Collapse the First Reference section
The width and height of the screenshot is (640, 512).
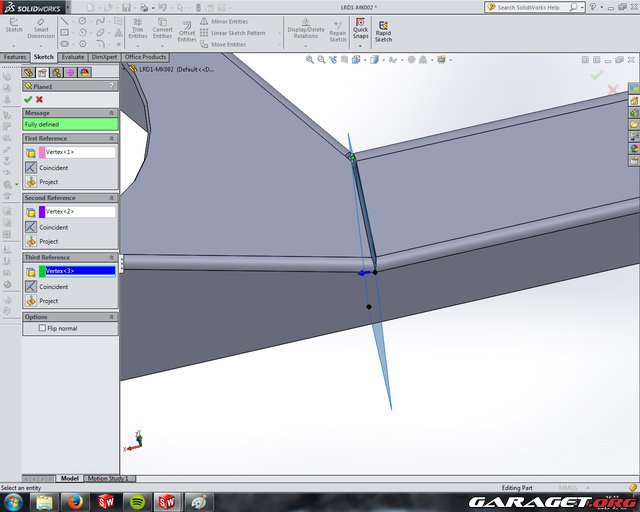tap(113, 138)
